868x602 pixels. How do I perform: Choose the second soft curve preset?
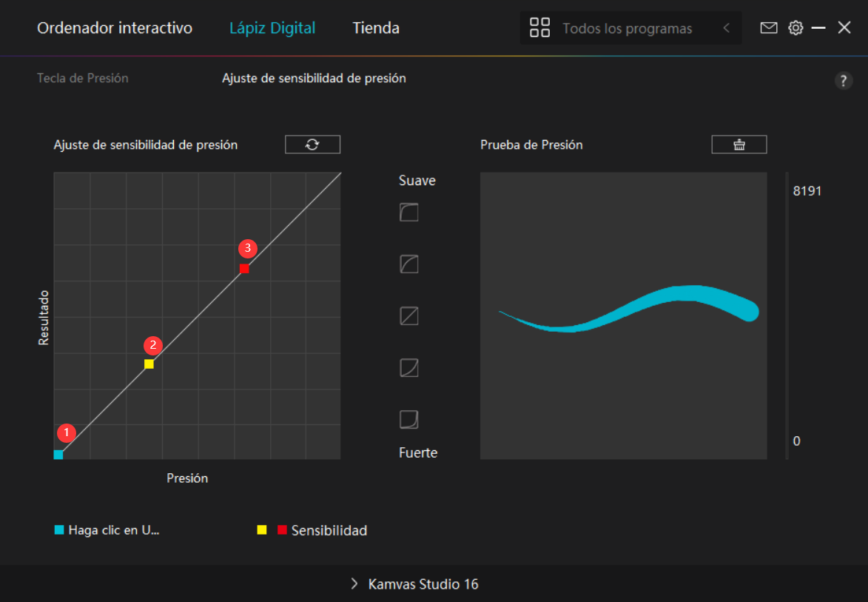[x=409, y=264]
